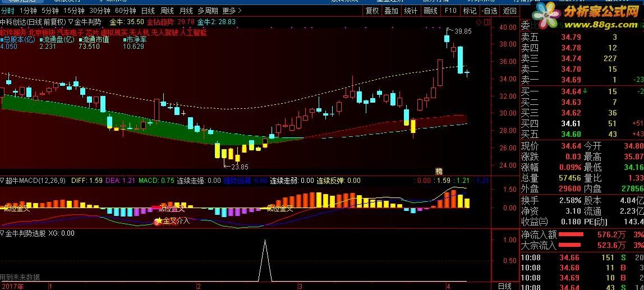Click the 市净率 legend square
644x290 pixels.
tap(125, 40)
